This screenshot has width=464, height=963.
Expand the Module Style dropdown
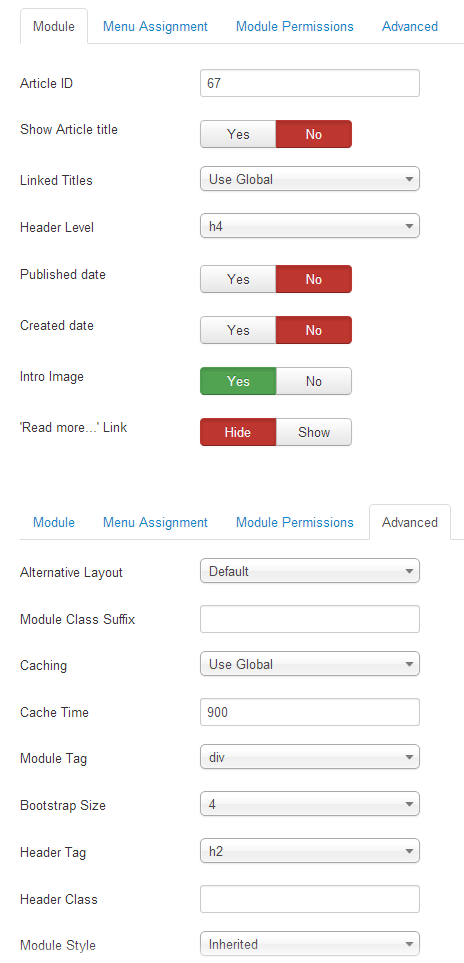tap(310, 944)
